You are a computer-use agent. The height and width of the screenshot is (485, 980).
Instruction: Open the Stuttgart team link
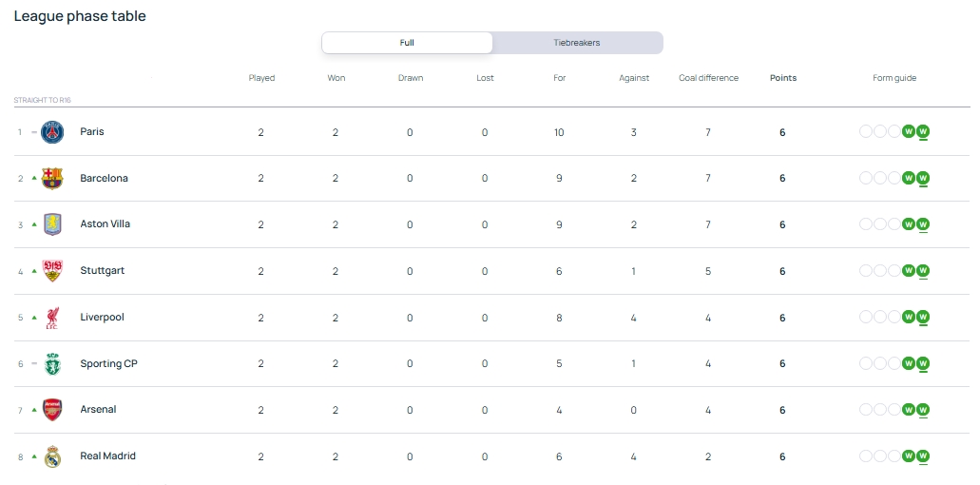click(x=102, y=271)
